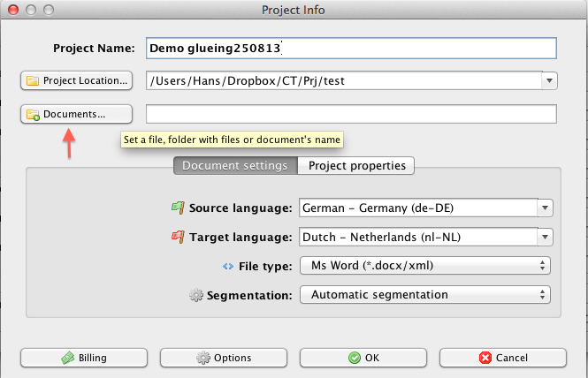The image size is (588, 378).
Task: Click the red X icon on Cancel
Action: point(485,358)
